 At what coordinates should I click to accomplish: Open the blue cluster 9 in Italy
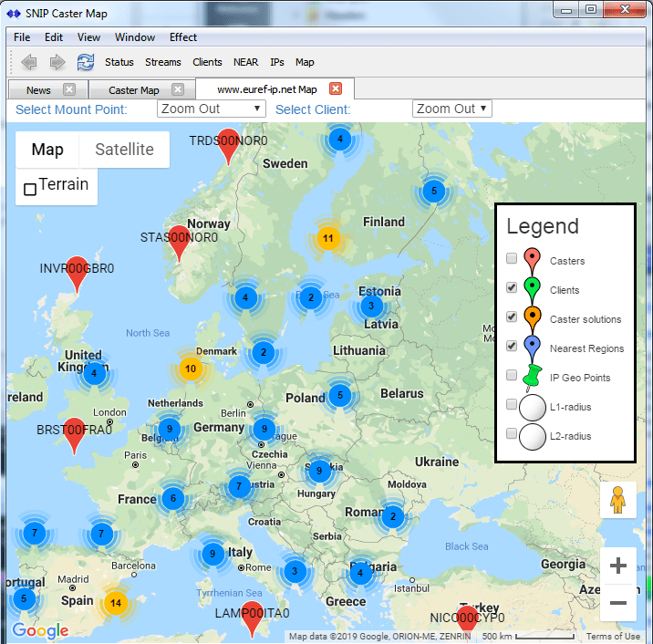(212, 554)
